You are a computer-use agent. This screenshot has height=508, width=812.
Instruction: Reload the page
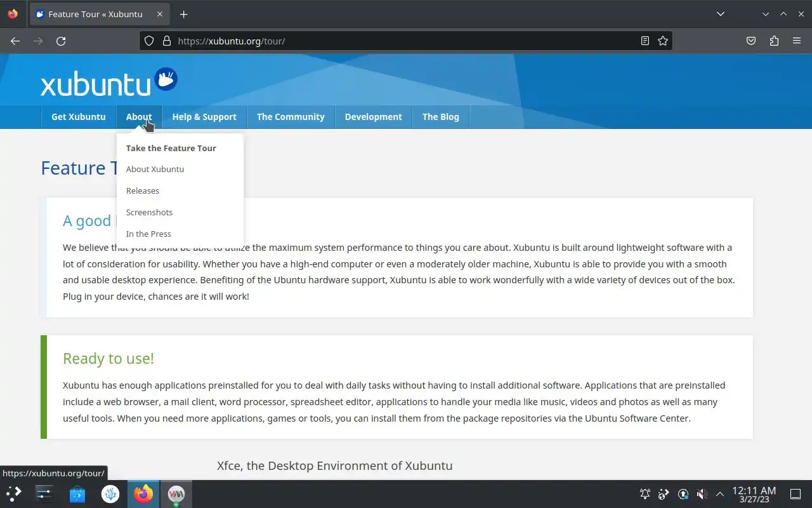pyautogui.click(x=61, y=41)
